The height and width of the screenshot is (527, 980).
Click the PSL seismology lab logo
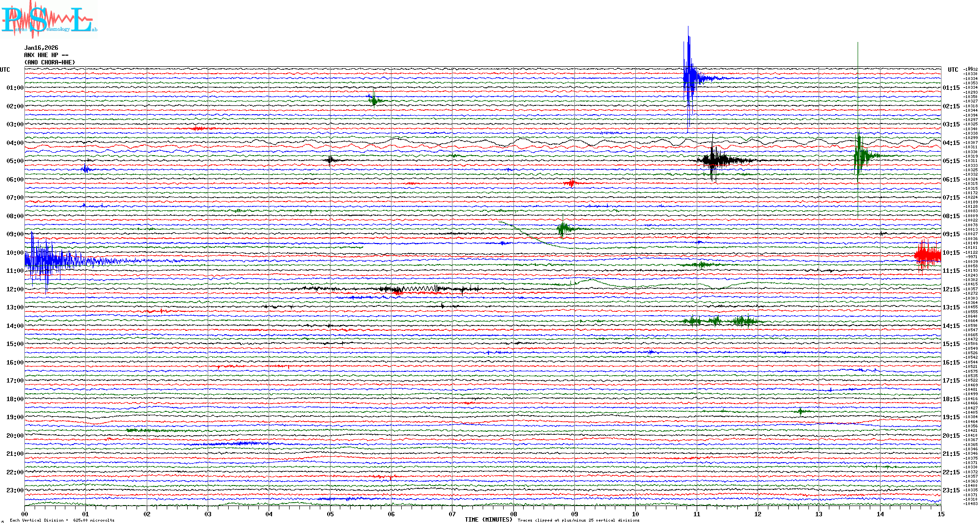coord(49,20)
